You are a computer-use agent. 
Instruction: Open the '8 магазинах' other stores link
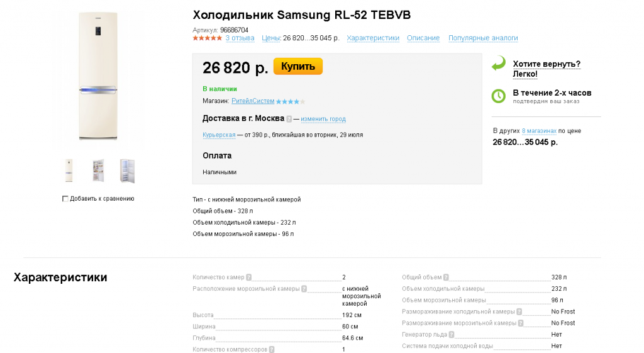[x=539, y=131]
